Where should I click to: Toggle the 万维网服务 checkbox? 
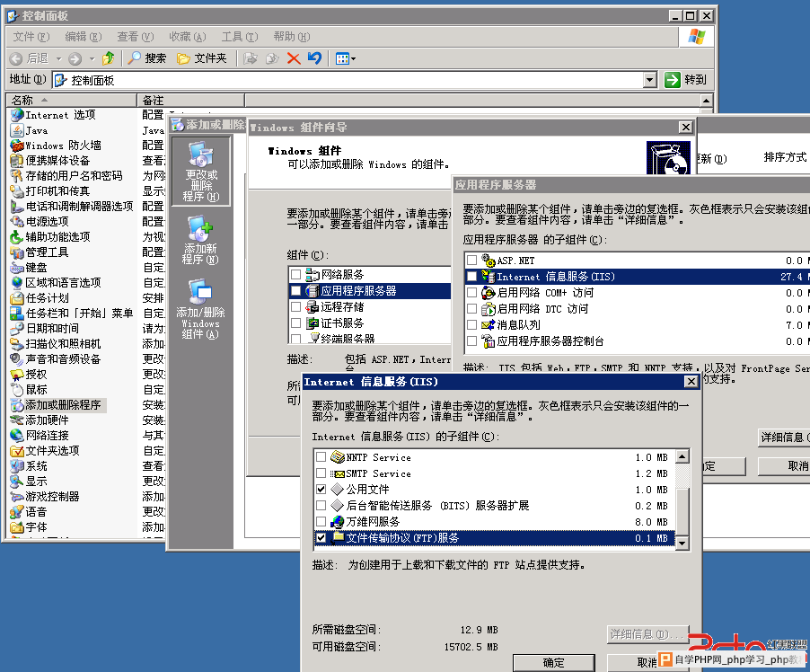coord(321,521)
